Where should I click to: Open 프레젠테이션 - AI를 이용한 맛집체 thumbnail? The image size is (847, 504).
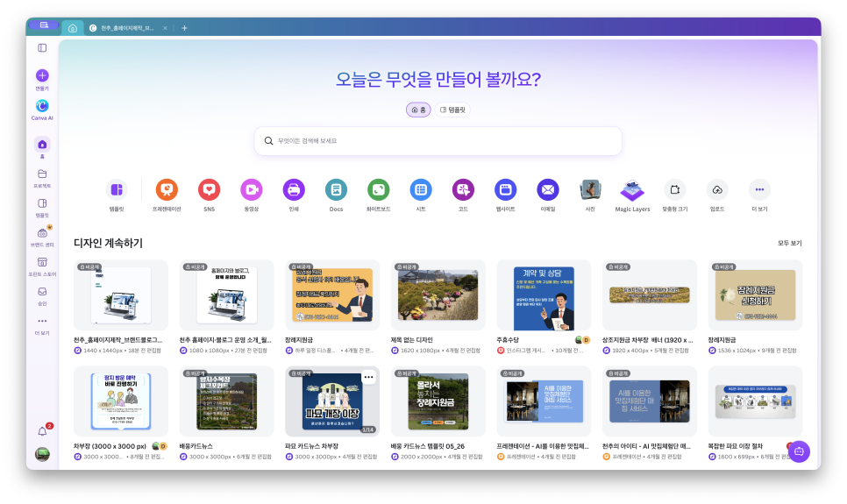click(x=544, y=401)
